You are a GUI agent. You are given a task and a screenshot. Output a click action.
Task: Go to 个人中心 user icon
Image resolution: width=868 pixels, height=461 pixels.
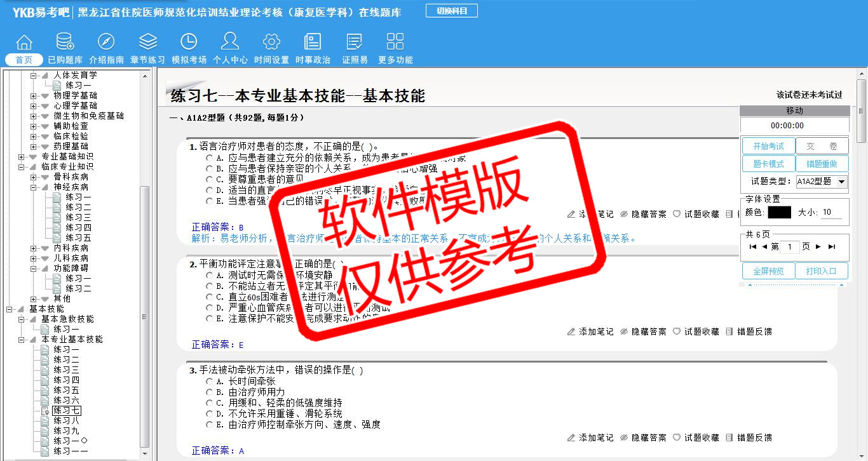coord(230,42)
